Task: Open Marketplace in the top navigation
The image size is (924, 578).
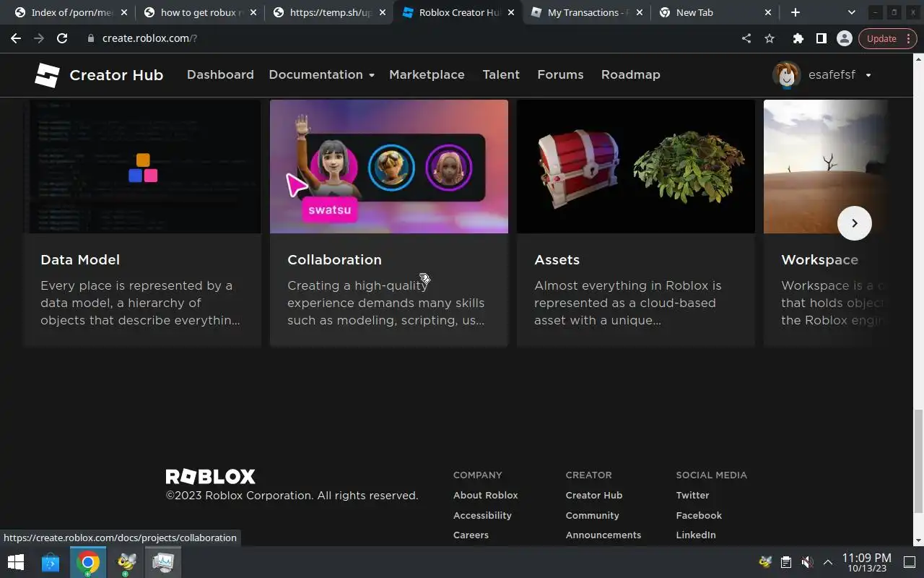Action: (x=427, y=74)
